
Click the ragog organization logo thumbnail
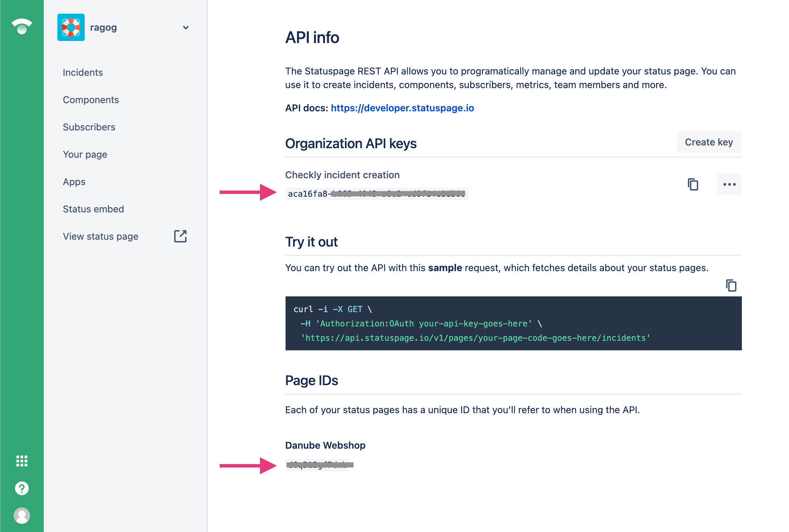tap(71, 27)
